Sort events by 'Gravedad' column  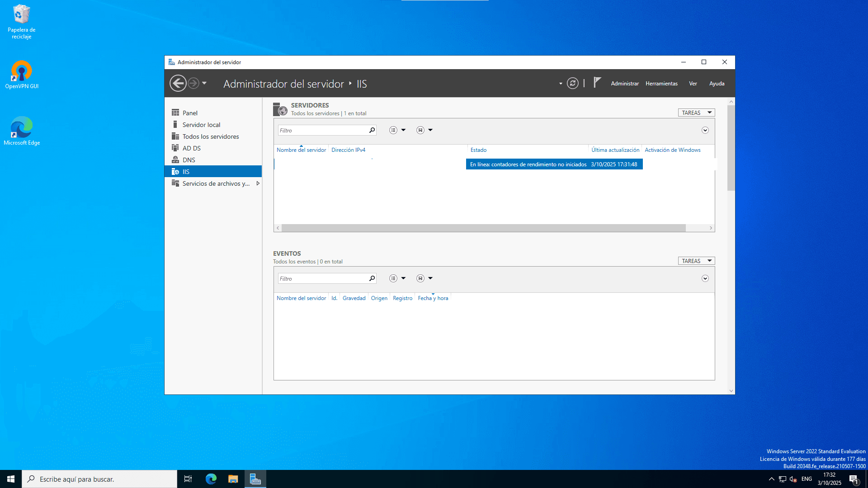point(354,298)
